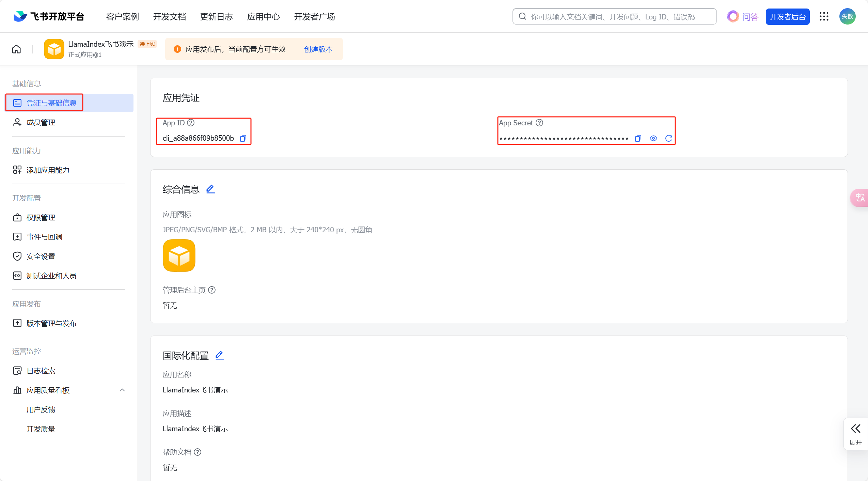868x481 pixels.
Task: Reset App Secret with refresh icon
Action: click(x=668, y=138)
